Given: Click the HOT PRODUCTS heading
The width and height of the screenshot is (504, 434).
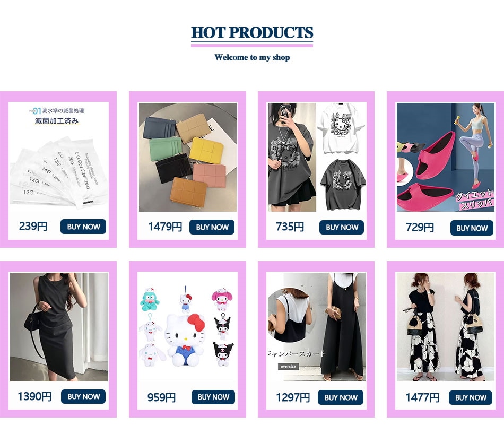Looking at the screenshot, I should coord(252,33).
